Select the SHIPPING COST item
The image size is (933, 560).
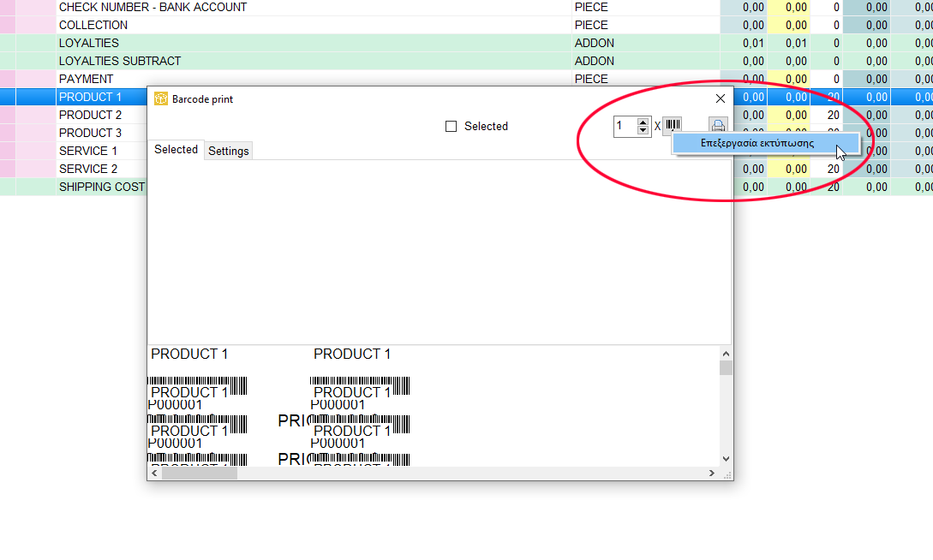102,187
